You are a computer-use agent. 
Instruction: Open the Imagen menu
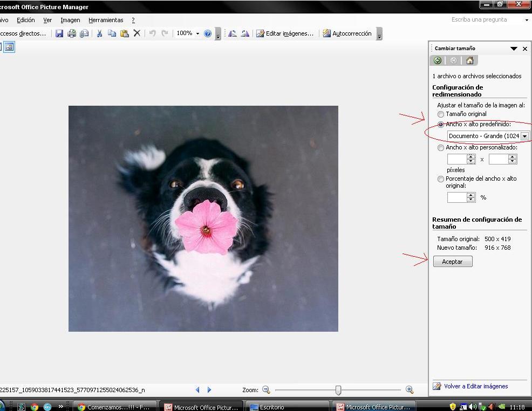tap(70, 20)
